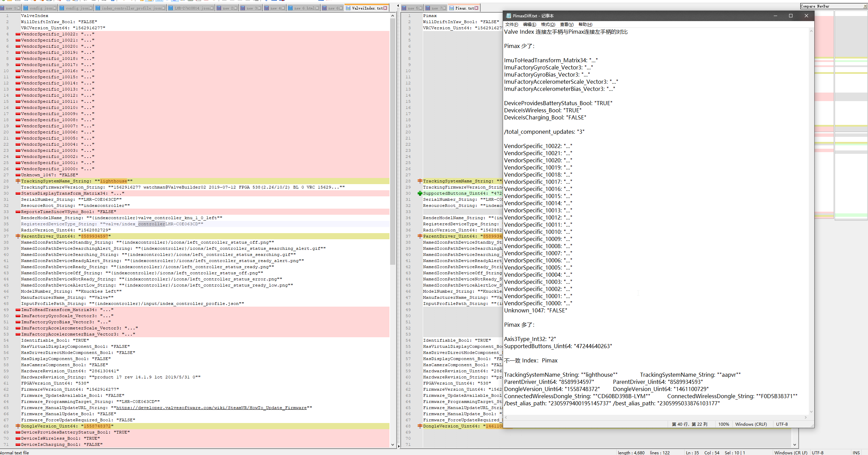Viewport: 868px width, 455px height.
Task: Click Notepad vertical scrollbar down arrow
Action: click(811, 411)
